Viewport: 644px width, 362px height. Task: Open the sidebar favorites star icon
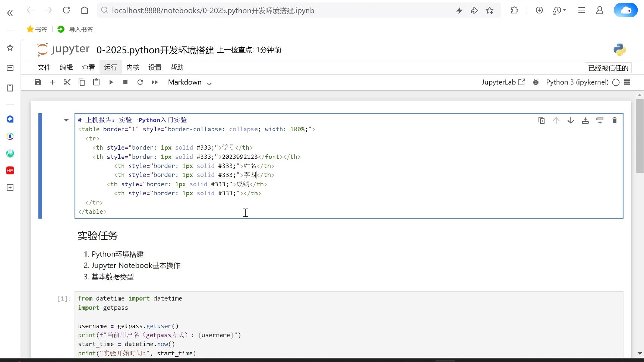[10, 48]
